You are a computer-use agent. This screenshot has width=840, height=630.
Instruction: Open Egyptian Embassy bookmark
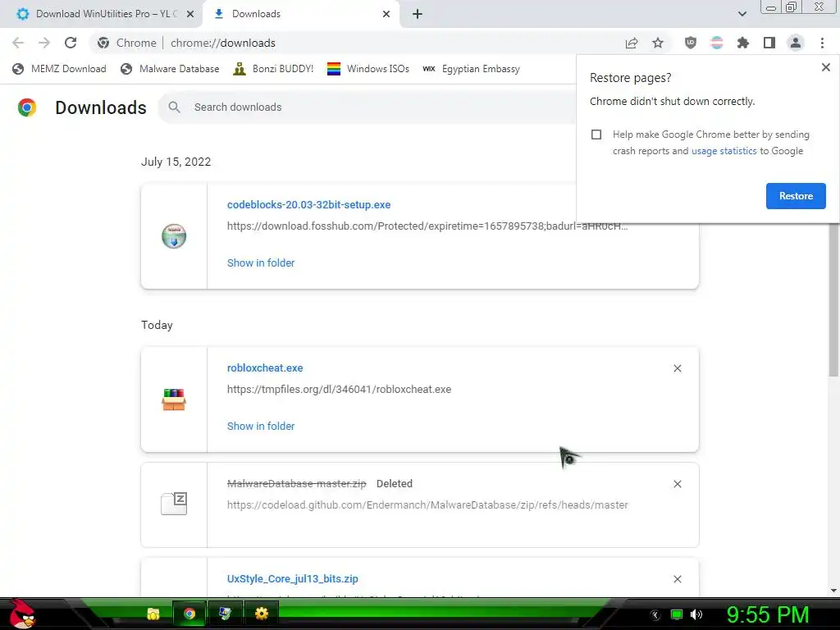tap(472, 69)
